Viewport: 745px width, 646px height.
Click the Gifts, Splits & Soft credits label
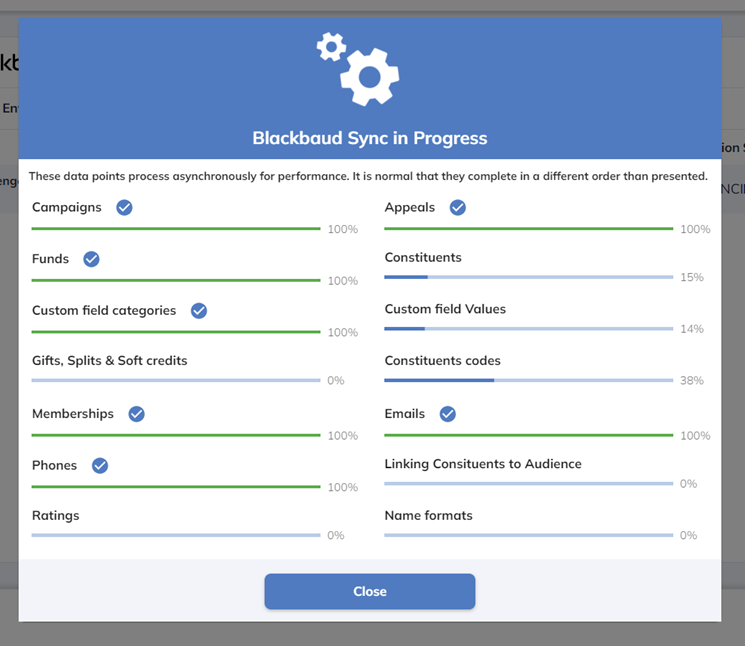point(109,361)
